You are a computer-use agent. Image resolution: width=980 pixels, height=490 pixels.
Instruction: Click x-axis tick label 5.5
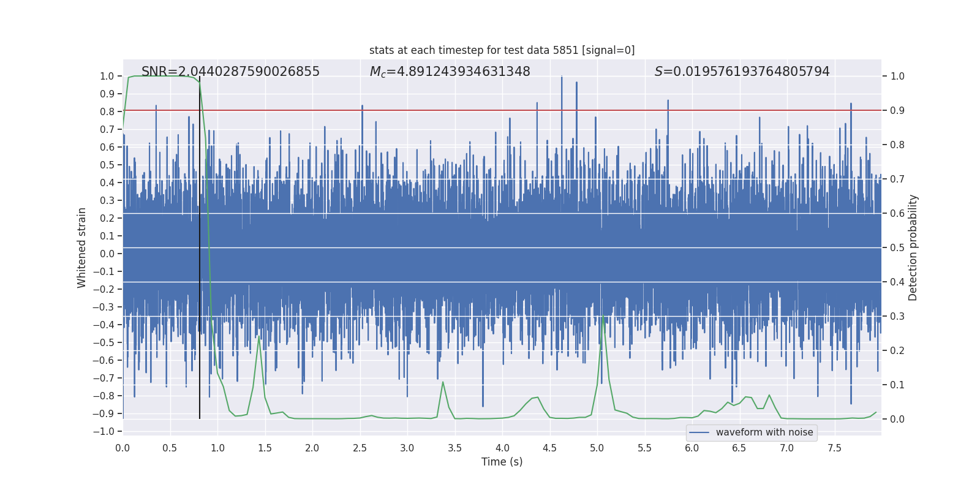(644, 448)
